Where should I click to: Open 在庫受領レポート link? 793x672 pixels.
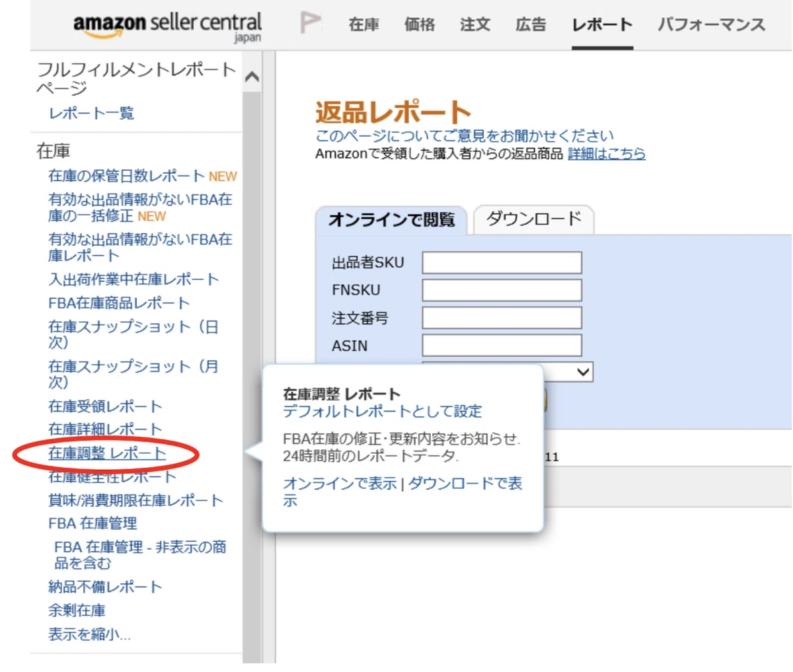[x=105, y=406]
